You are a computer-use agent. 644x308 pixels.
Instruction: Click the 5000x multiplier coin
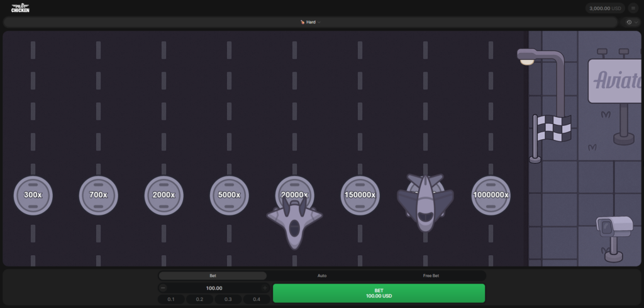coord(229,195)
